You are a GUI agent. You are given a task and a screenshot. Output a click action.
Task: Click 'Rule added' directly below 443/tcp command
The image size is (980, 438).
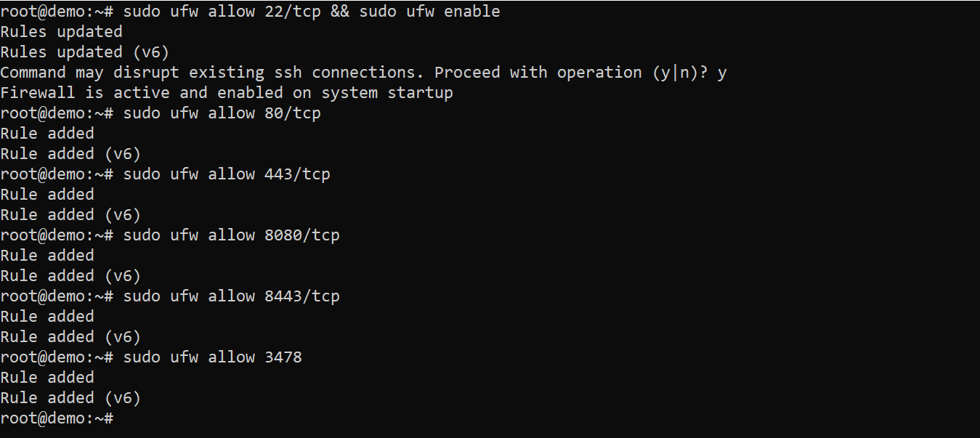(x=47, y=195)
